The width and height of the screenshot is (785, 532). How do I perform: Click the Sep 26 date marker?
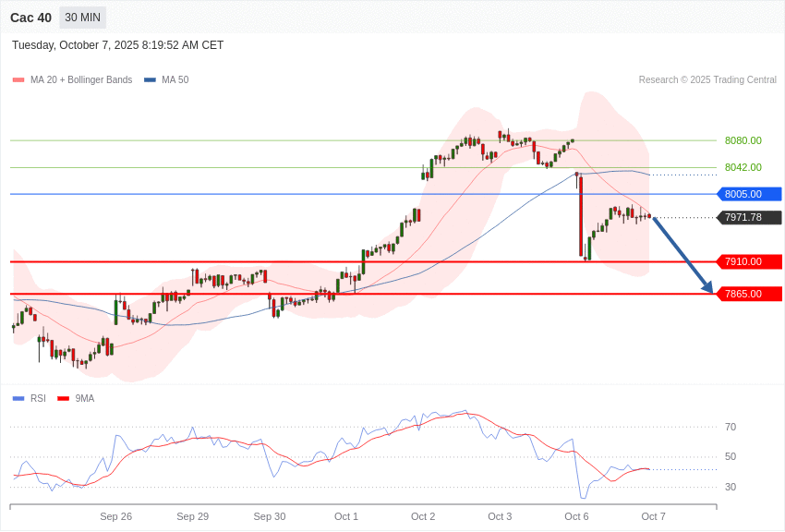point(115,516)
